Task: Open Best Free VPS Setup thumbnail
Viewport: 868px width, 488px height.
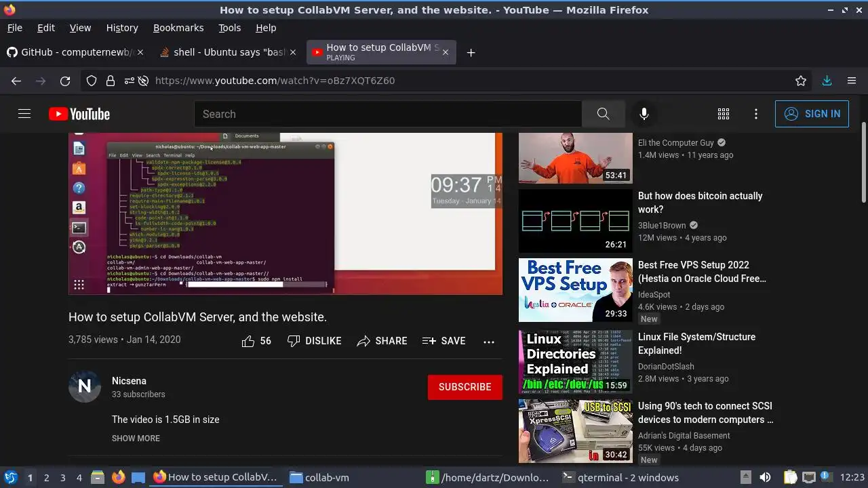Action: pos(576,290)
